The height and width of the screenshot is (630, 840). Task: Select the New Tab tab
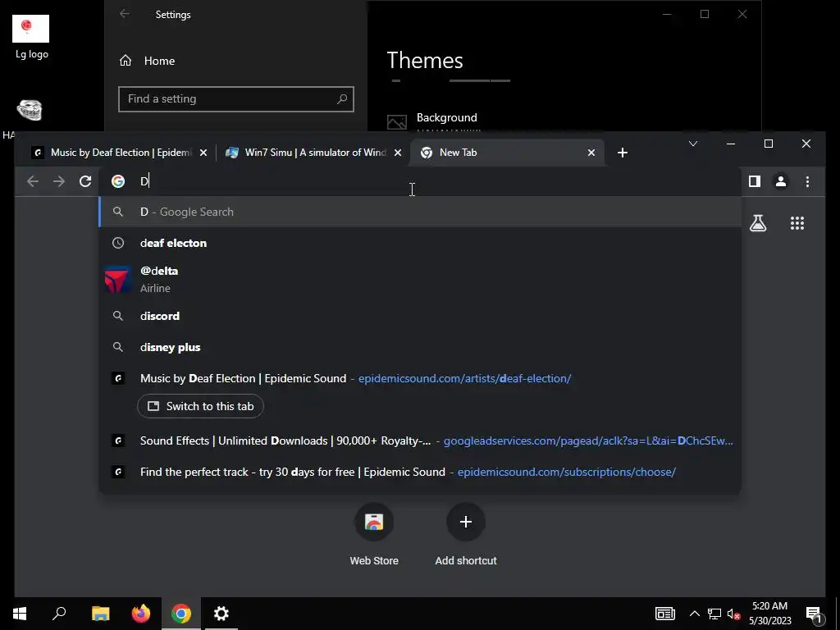point(507,153)
